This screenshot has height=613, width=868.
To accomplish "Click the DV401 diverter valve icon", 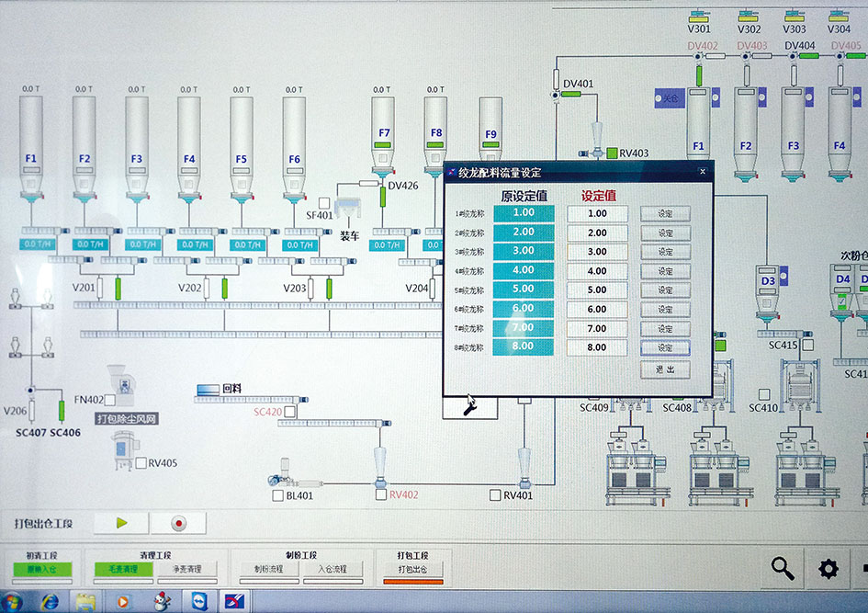I will point(556,96).
